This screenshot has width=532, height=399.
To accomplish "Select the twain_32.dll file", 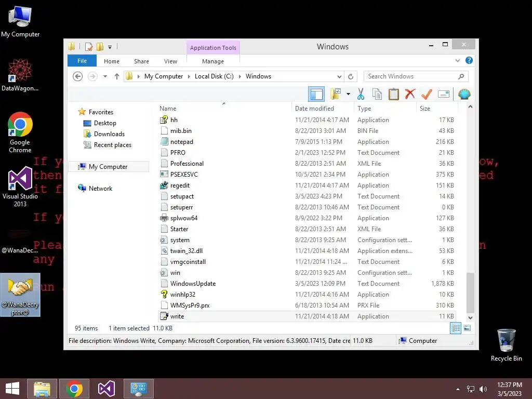I will pyautogui.click(x=307, y=251).
